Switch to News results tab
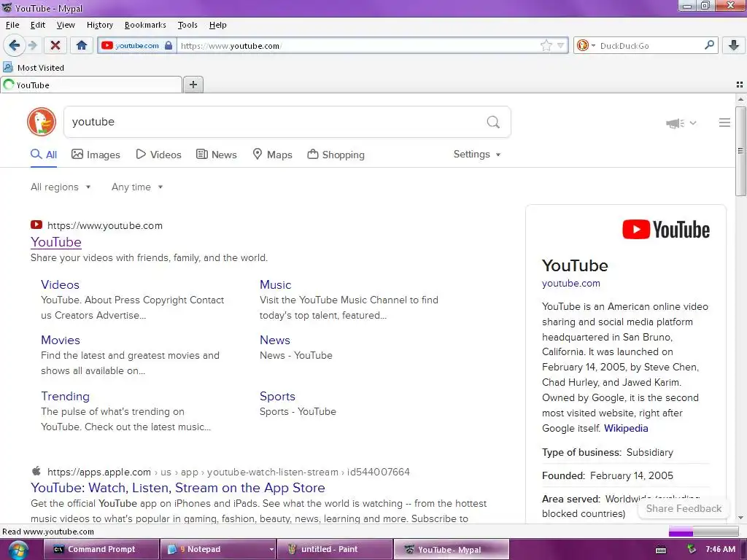The height and width of the screenshot is (560, 747). pos(217,155)
